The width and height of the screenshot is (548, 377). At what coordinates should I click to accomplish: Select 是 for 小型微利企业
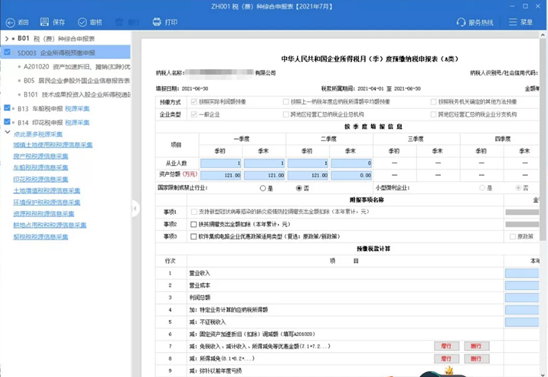[482, 188]
